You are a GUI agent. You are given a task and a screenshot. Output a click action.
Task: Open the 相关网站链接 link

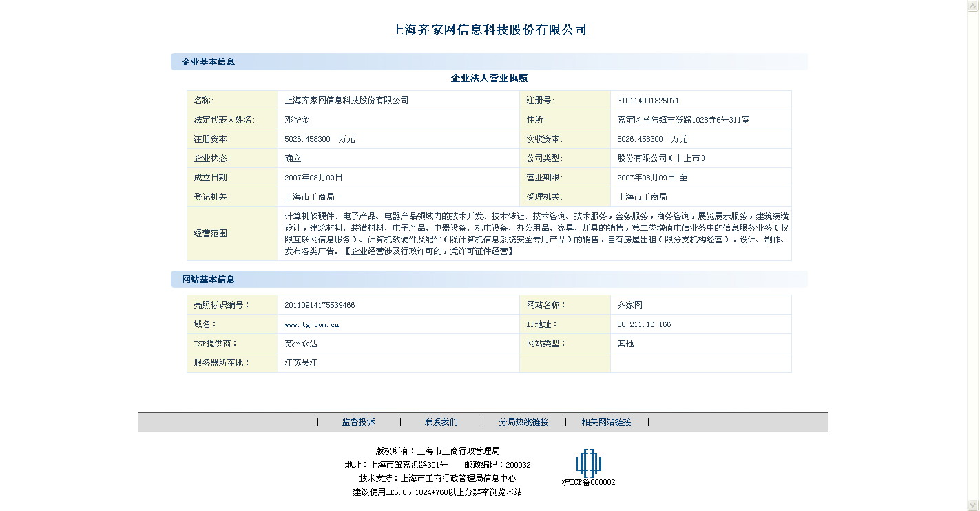(606, 422)
